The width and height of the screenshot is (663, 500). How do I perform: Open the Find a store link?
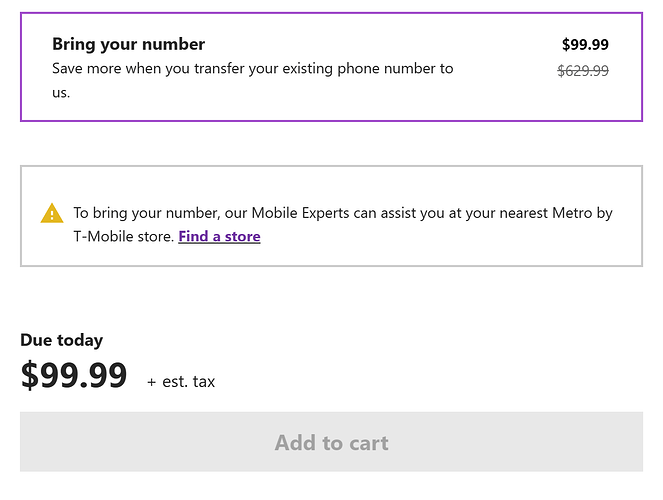point(219,237)
